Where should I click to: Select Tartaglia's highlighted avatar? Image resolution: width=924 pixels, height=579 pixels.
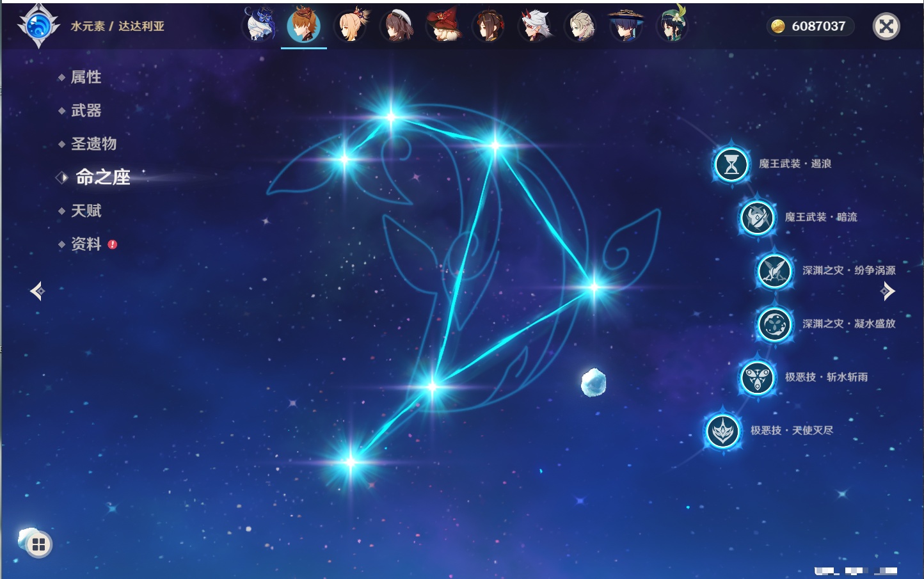point(304,25)
